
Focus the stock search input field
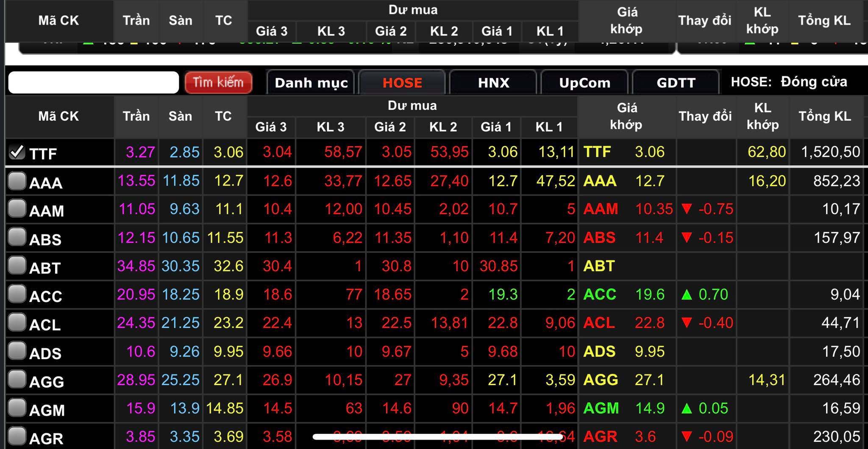(x=94, y=82)
